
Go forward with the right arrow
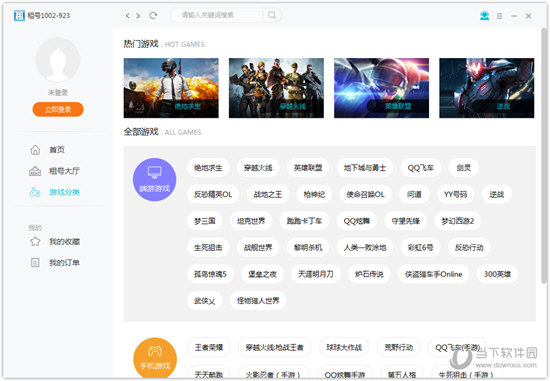tap(138, 15)
